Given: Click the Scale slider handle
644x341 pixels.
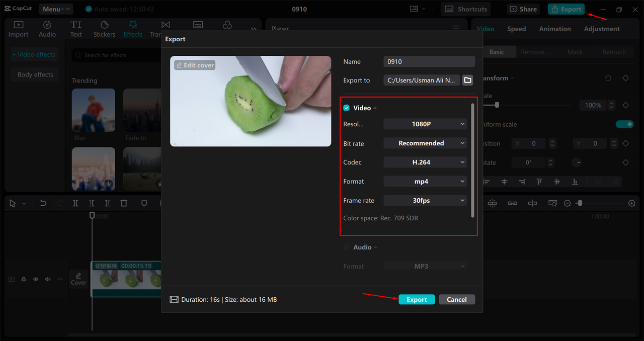Looking at the screenshot, I should click(497, 105).
